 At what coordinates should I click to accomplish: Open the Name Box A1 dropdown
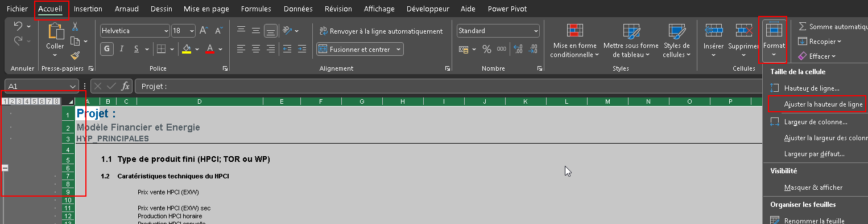pos(73,87)
